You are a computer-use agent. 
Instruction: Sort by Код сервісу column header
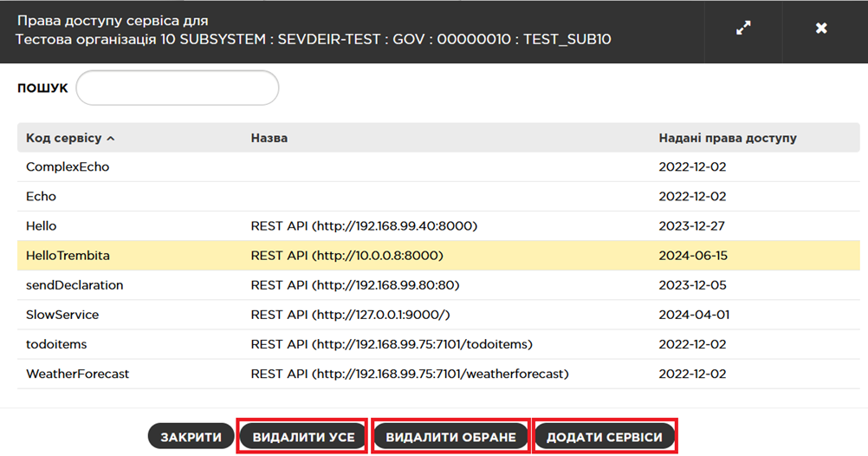tap(69, 138)
